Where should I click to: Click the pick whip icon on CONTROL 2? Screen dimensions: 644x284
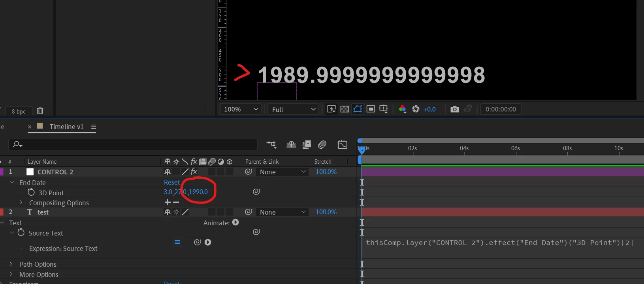coord(249,172)
